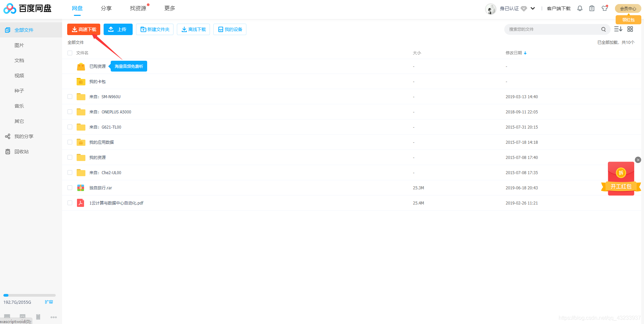This screenshot has height=324, width=644.
Task: Click the user avatar picture
Action: pos(491,9)
